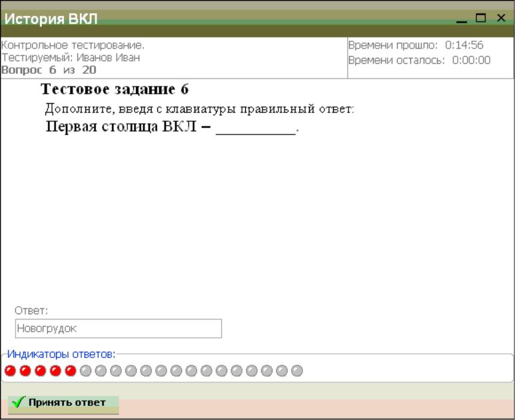Image resolution: width=515 pixels, height=420 pixels.
Task: Maximize the История ВКЛ window
Action: tap(481, 18)
